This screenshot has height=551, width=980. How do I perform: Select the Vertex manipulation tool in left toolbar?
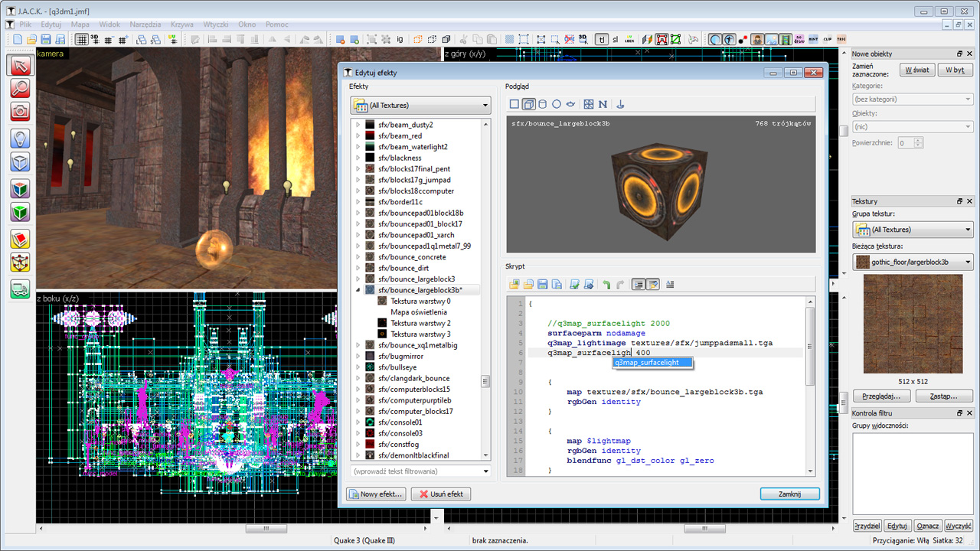pyautogui.click(x=20, y=262)
